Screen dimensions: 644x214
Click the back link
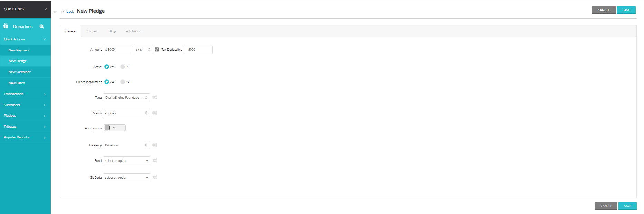70,12
